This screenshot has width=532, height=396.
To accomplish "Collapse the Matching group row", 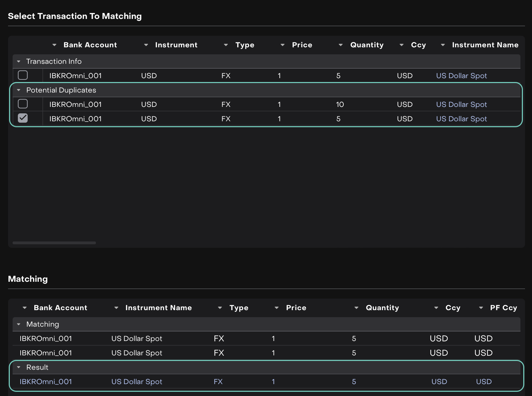I will [x=19, y=324].
